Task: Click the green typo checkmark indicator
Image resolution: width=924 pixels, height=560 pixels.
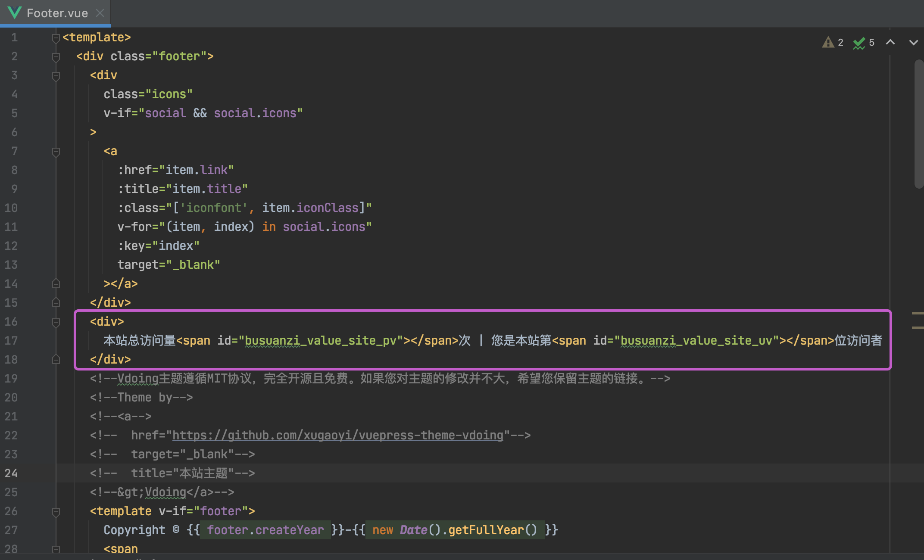Action: click(x=859, y=43)
